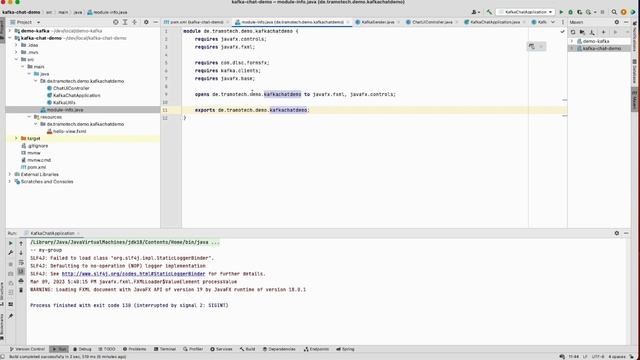Follow the slf4j.org StaticLoggerBinder link
Screen dimensions: 640x360
click(133, 274)
